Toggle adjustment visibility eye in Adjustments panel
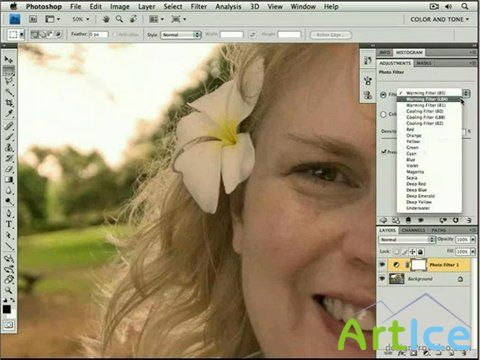This screenshot has width=480, height=360. point(421,220)
